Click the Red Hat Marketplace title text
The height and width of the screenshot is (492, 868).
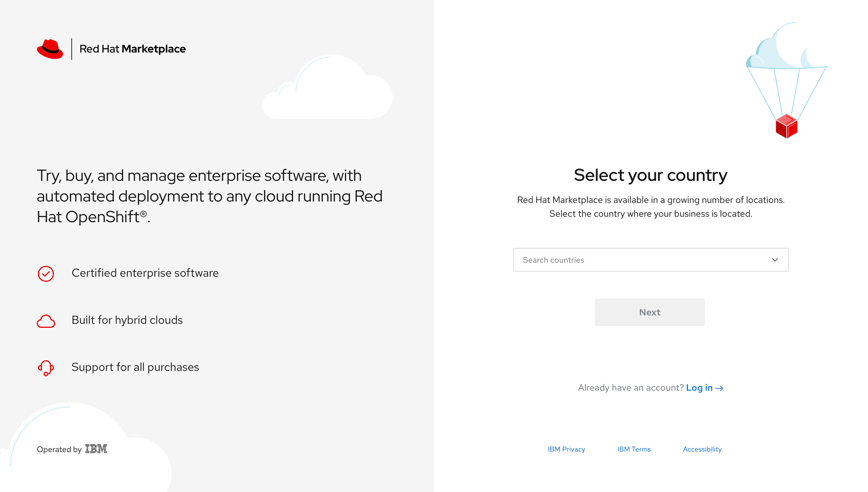click(132, 49)
